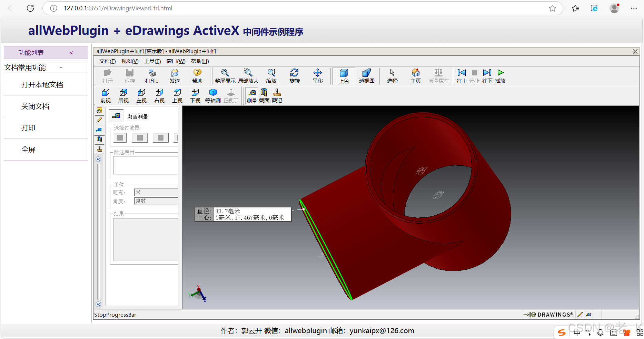Switch to the 后视 back view
The image size is (644, 339).
pos(123,96)
